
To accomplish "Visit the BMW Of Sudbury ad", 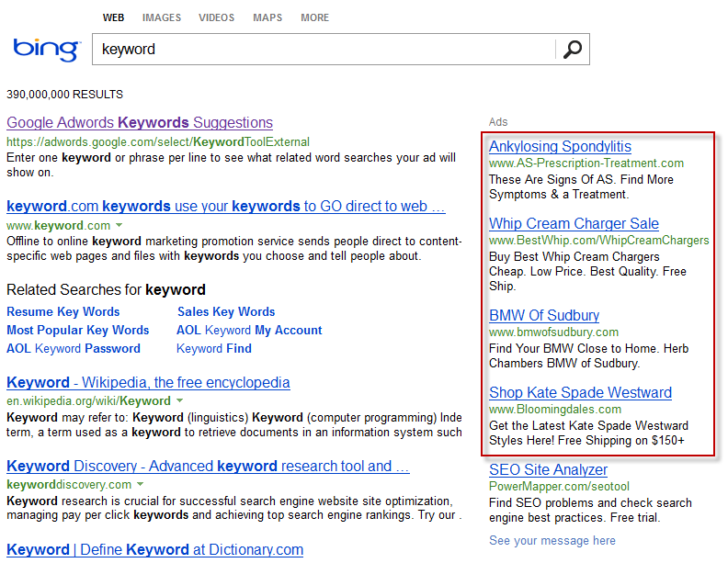I will pos(544,315).
